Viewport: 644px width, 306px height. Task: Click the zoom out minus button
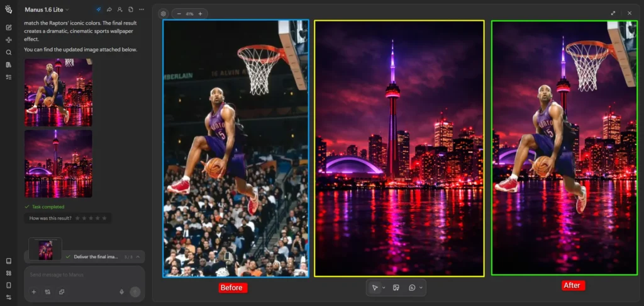pyautogui.click(x=179, y=13)
